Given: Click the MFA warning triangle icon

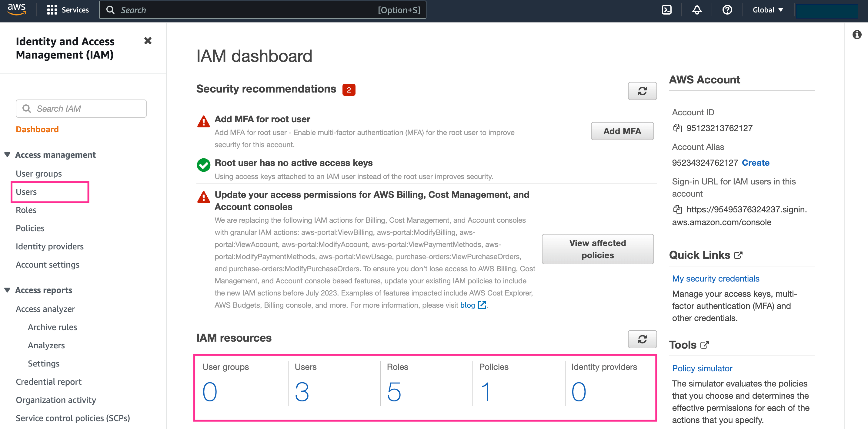Looking at the screenshot, I should [204, 122].
